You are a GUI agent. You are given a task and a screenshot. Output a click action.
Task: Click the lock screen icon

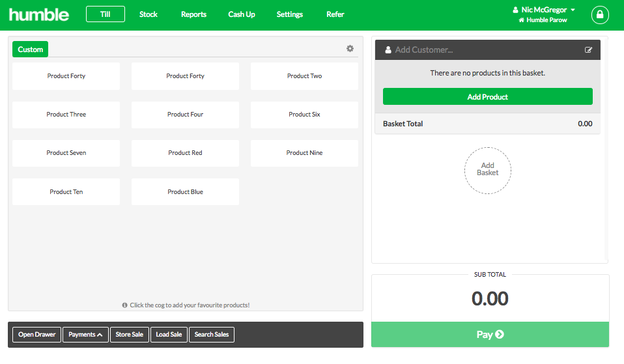coord(600,15)
